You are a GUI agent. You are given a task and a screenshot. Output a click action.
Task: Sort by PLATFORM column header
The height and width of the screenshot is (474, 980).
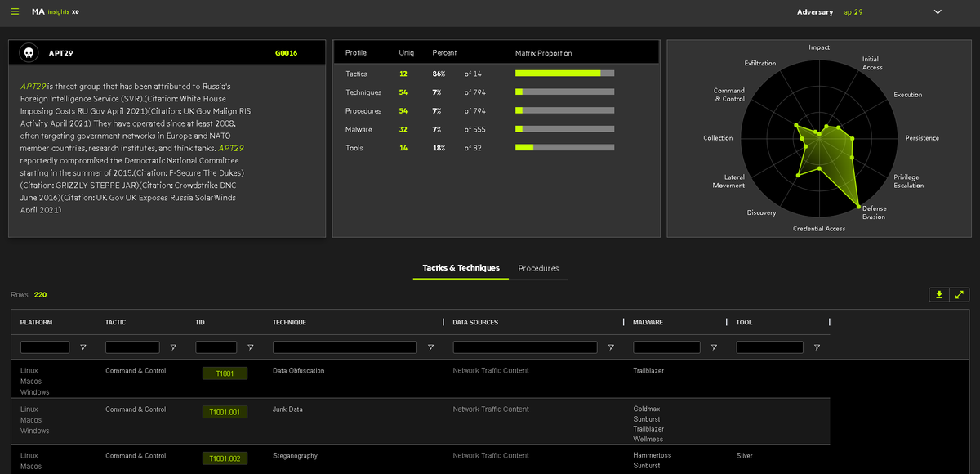(x=37, y=322)
